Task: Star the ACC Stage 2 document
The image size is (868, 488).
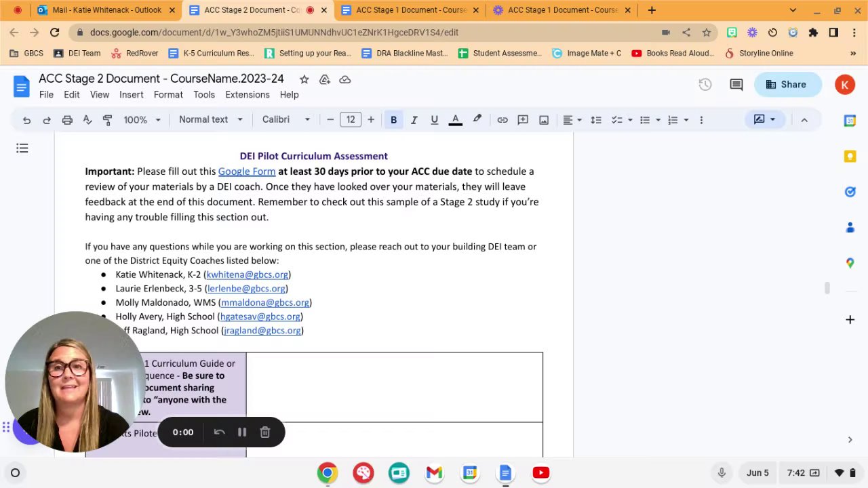Action: [x=304, y=79]
